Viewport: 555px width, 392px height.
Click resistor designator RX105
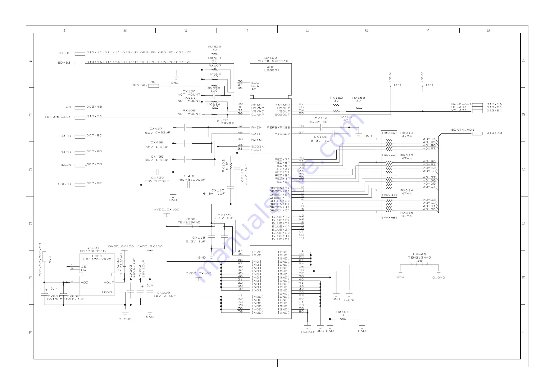pos(215,74)
